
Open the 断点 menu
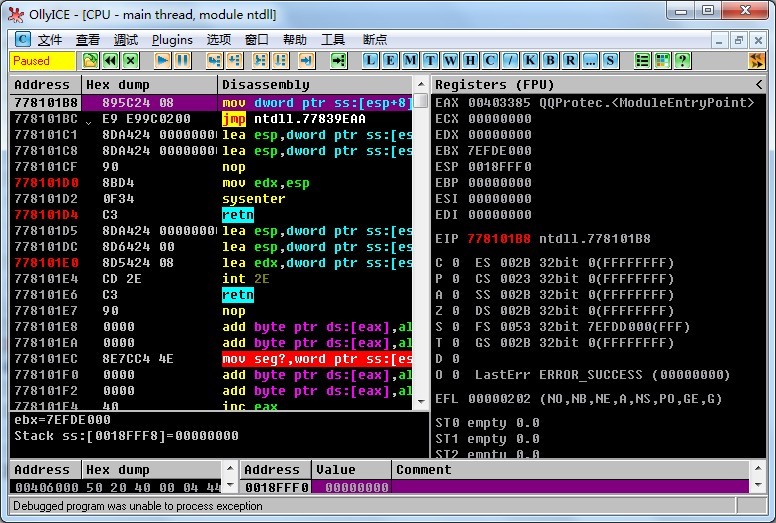pos(375,40)
